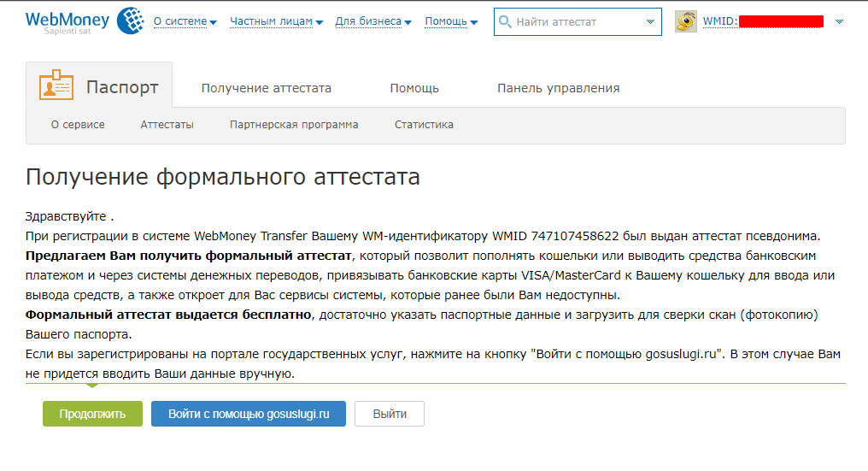Click the Паспорт ID card icon
868x471 pixels.
click(x=56, y=85)
